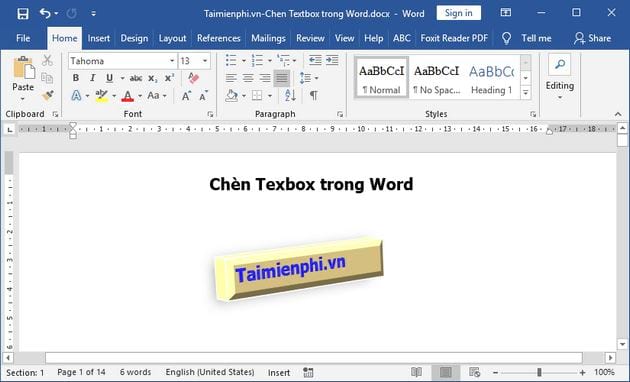Viewport: 630px width, 382px height.
Task: Open the Layout tab
Action: tap(172, 38)
